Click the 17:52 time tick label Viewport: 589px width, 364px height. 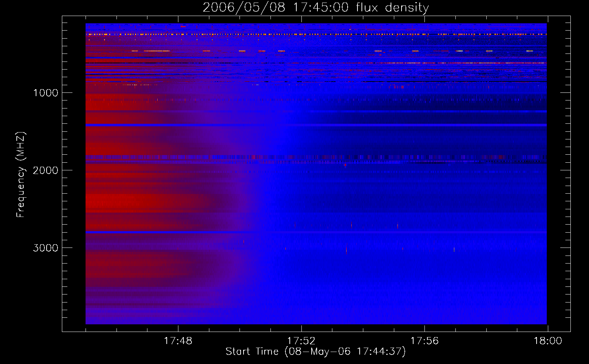click(301, 341)
